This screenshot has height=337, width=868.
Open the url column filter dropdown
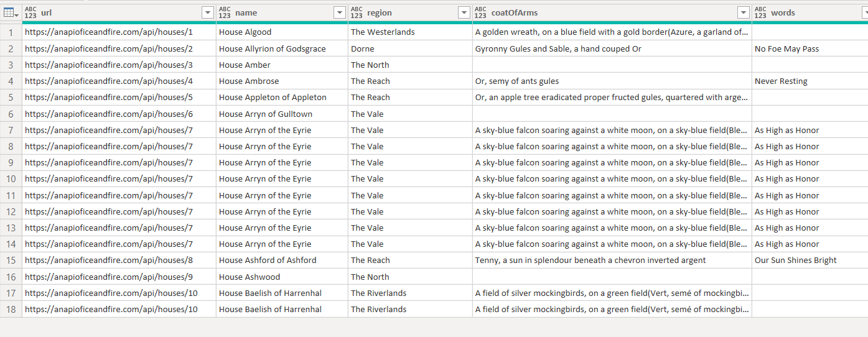(x=208, y=12)
